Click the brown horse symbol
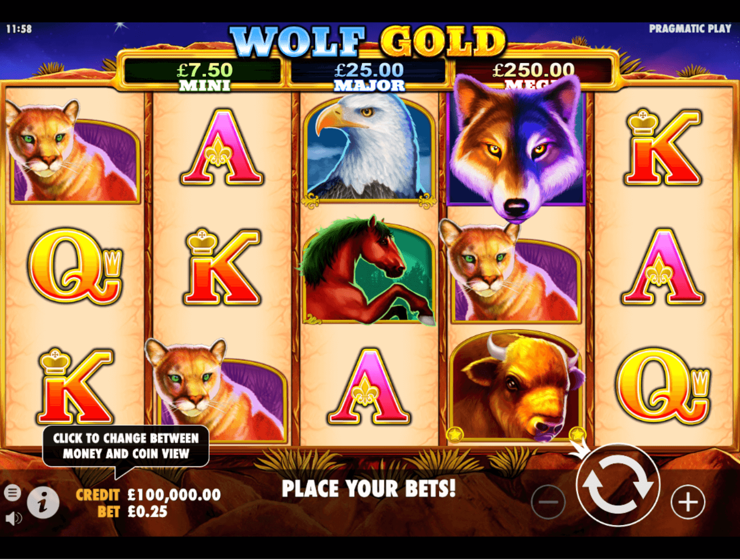740x560 pixels. tap(369, 271)
